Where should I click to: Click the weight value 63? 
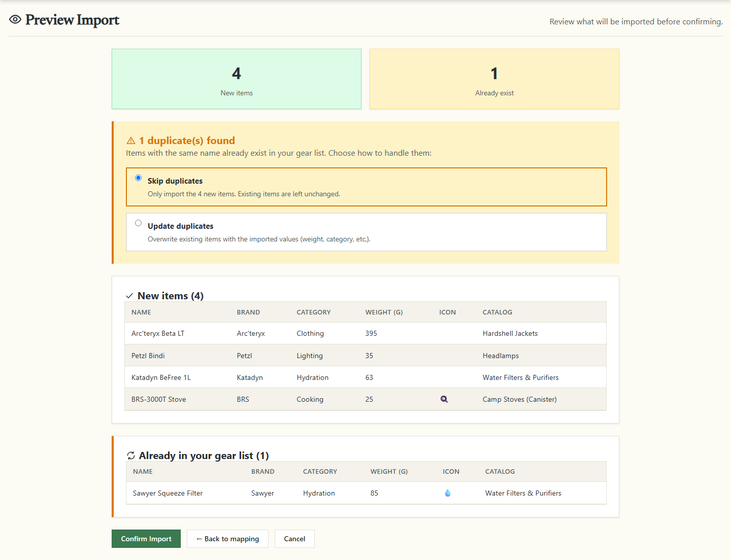click(369, 377)
